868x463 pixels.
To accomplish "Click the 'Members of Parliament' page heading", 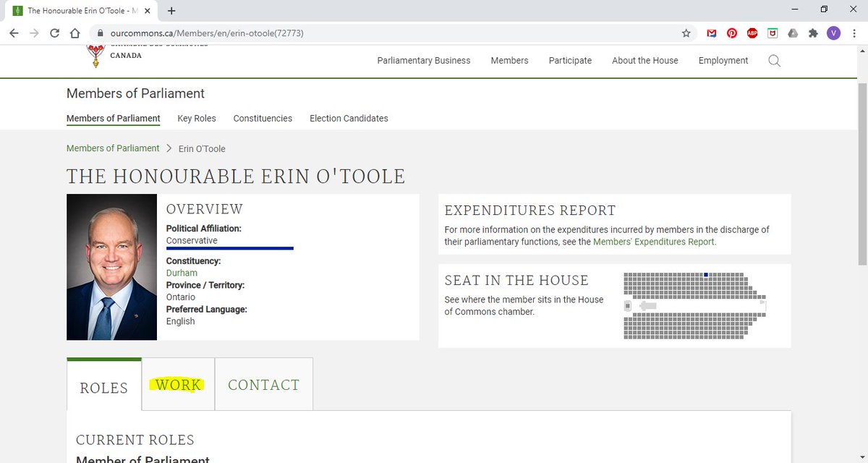I will (135, 93).
